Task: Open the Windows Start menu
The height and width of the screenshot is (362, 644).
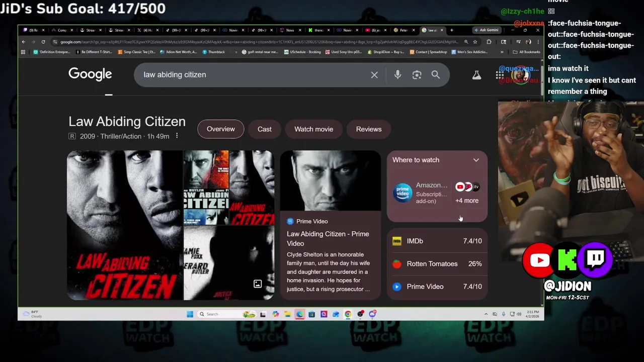Action: [x=190, y=314]
